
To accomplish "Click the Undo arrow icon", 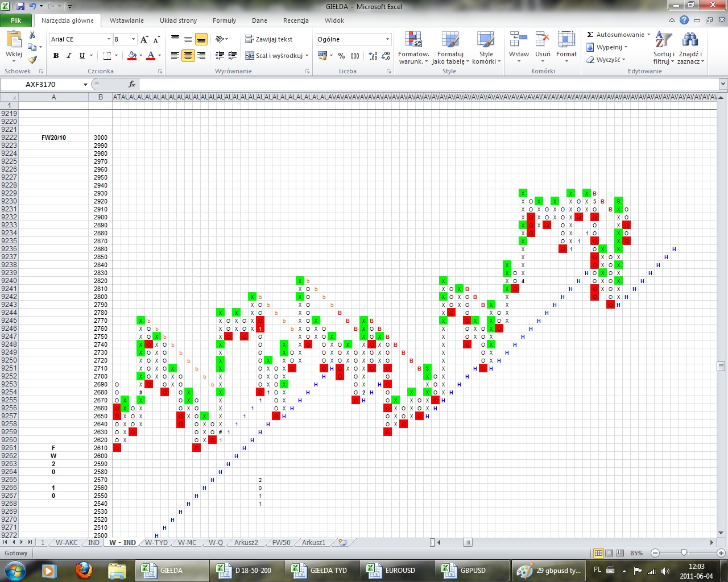I will (33, 6).
